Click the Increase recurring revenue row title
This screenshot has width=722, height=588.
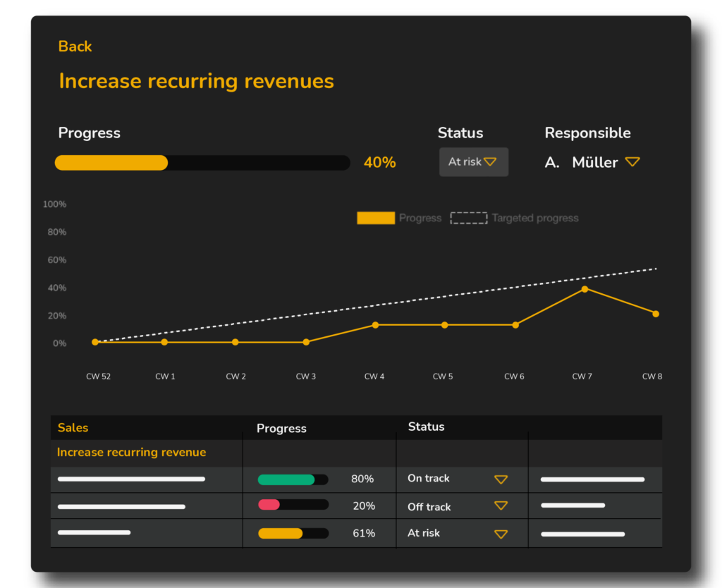(x=131, y=452)
